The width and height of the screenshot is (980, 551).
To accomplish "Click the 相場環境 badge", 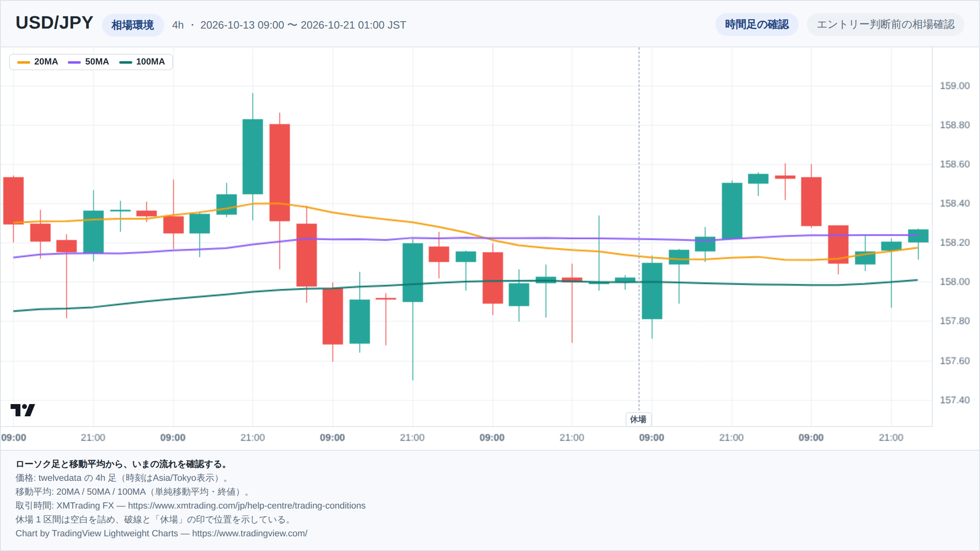I will pyautogui.click(x=133, y=25).
